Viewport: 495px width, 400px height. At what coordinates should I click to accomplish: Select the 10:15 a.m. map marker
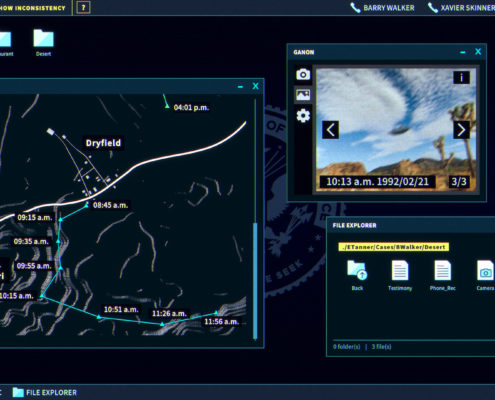click(42, 295)
